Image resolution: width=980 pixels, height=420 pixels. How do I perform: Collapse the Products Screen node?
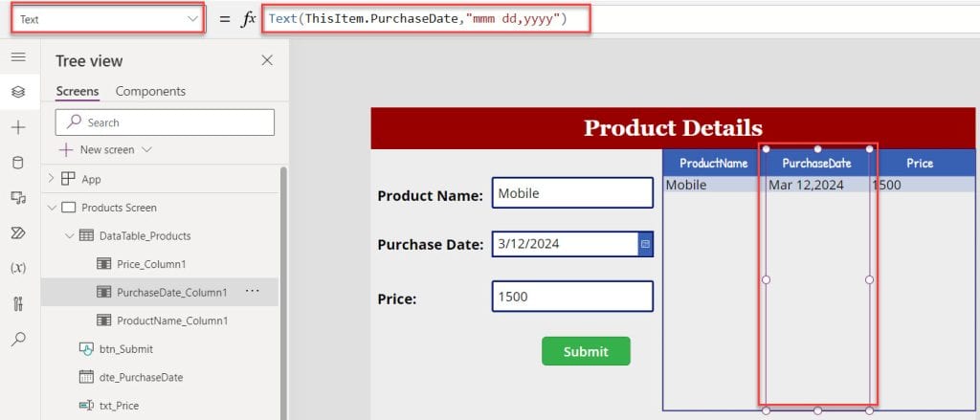(x=52, y=208)
